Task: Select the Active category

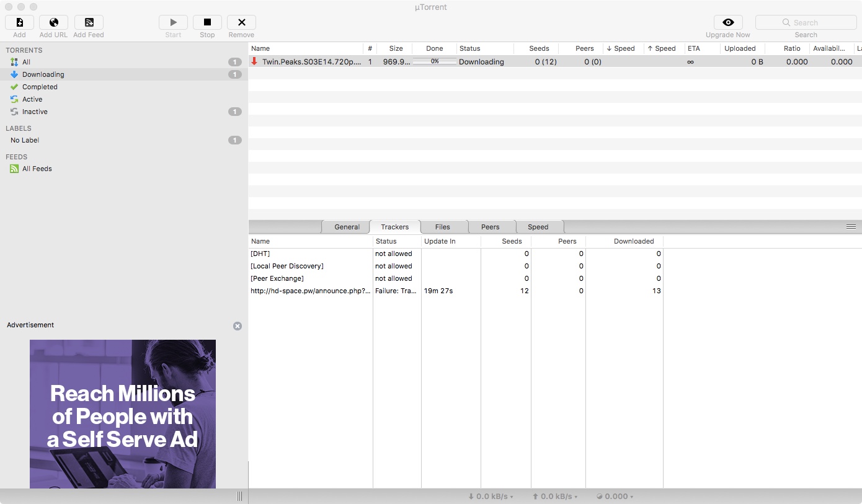Action: click(124, 99)
